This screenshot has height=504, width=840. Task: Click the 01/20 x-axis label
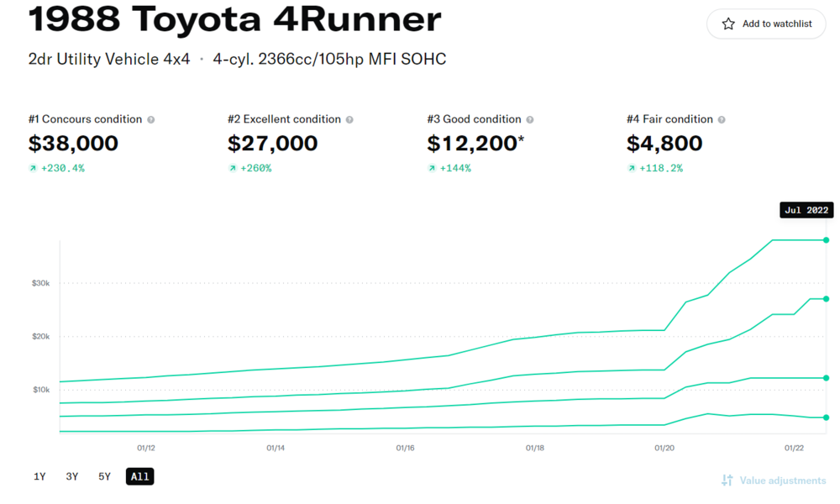[664, 449]
